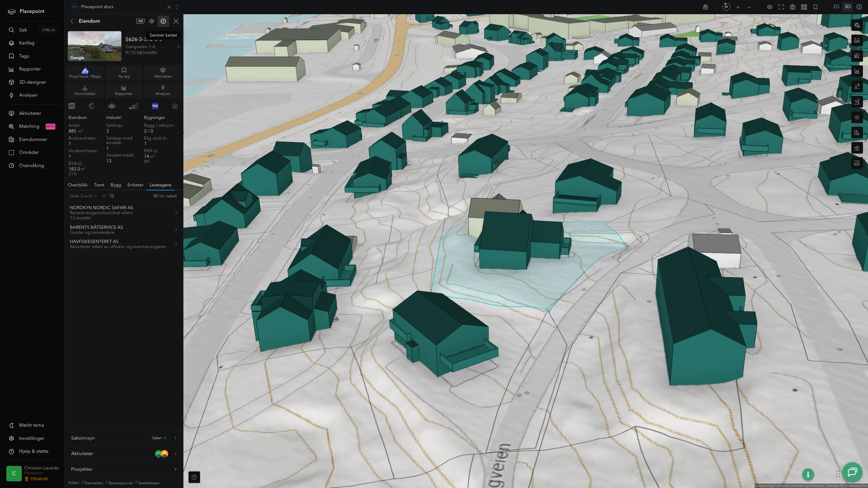Open the 1881 directory lookup icon
The width and height of the screenshot is (868, 488).
(140, 21)
